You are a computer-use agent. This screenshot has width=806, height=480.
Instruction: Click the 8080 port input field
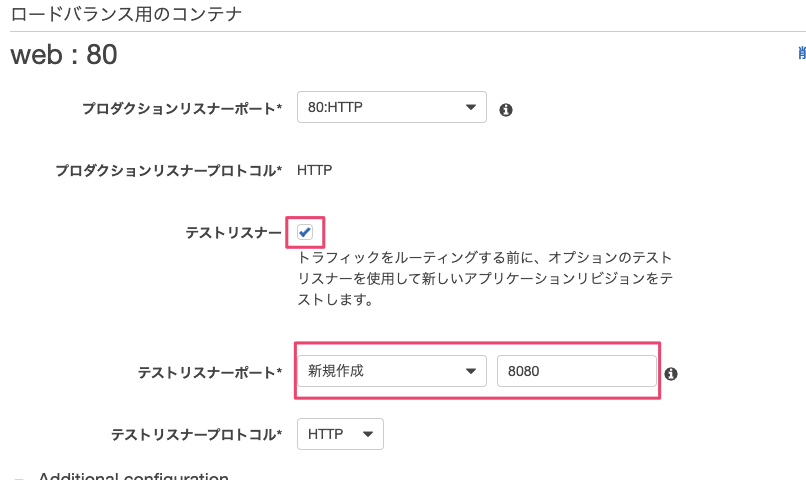pos(576,371)
